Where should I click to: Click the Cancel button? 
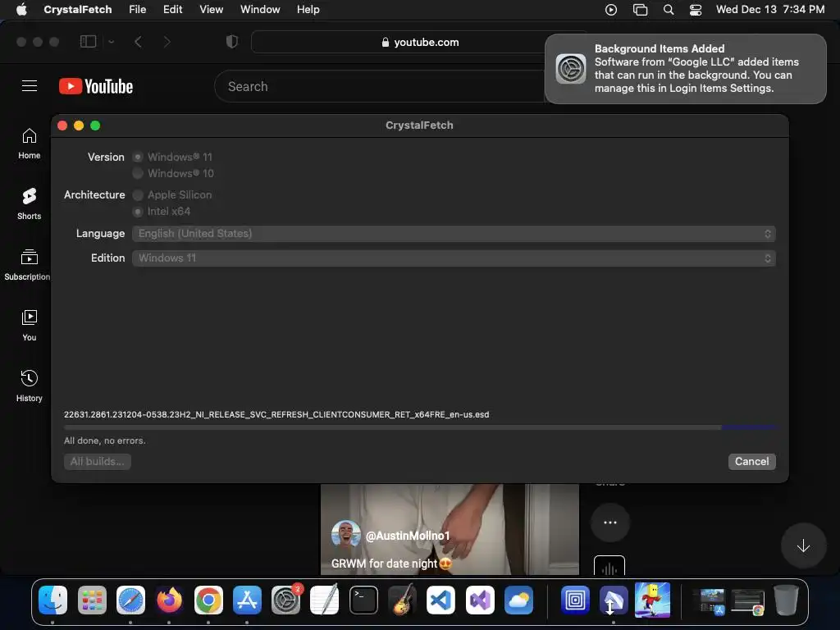click(751, 461)
